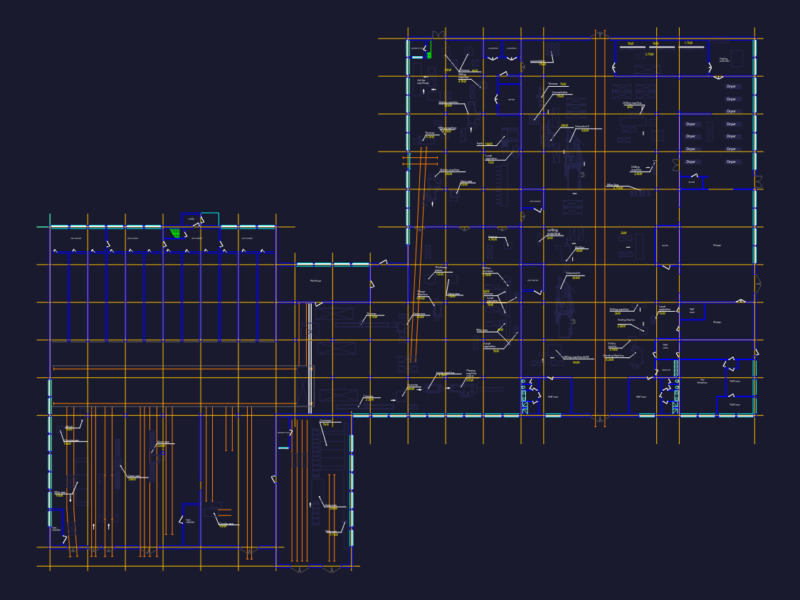Select the upper Storage room label
Viewport: 800px width, 600px height.
(x=716, y=245)
